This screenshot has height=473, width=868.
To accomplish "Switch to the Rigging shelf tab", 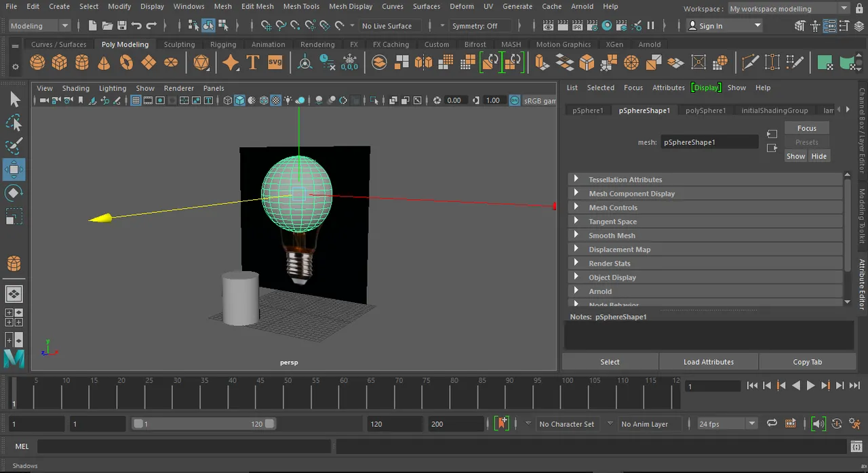I will pyautogui.click(x=223, y=45).
